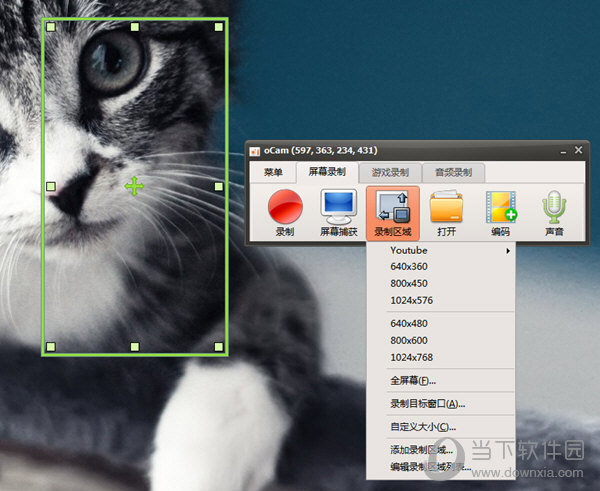Screen dimensions: 600x491
Task: Choose 全屏幕 full screen option
Action: [x=413, y=380]
